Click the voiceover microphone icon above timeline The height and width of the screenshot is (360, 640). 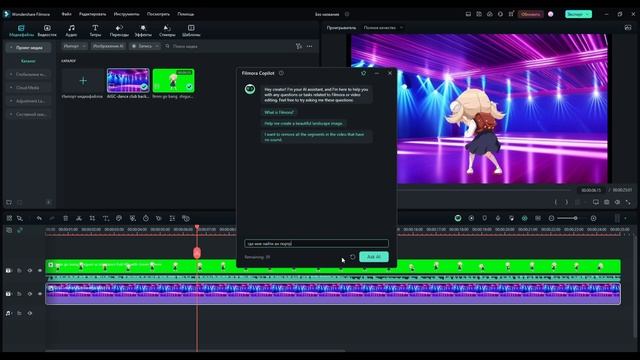(498, 218)
